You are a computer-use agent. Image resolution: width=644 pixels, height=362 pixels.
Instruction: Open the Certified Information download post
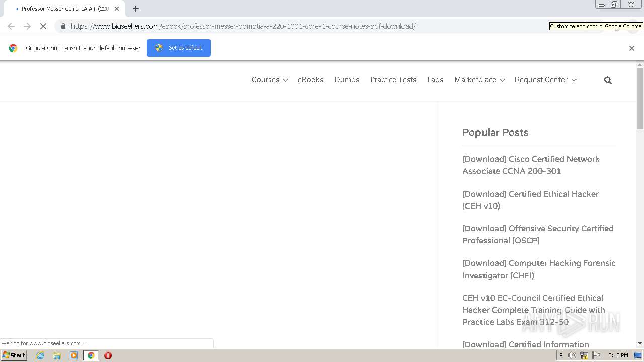coord(526,344)
